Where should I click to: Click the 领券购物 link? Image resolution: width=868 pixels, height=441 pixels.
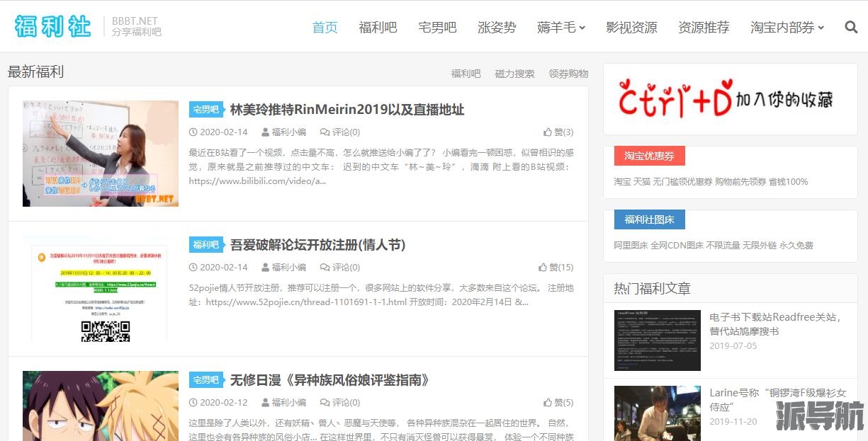pyautogui.click(x=568, y=74)
